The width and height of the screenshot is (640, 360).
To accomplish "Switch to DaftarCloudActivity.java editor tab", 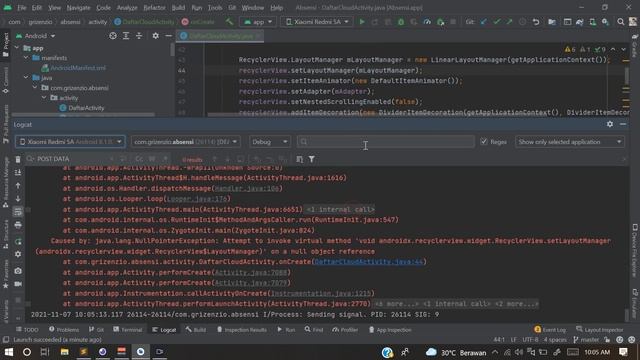I will [220, 36].
